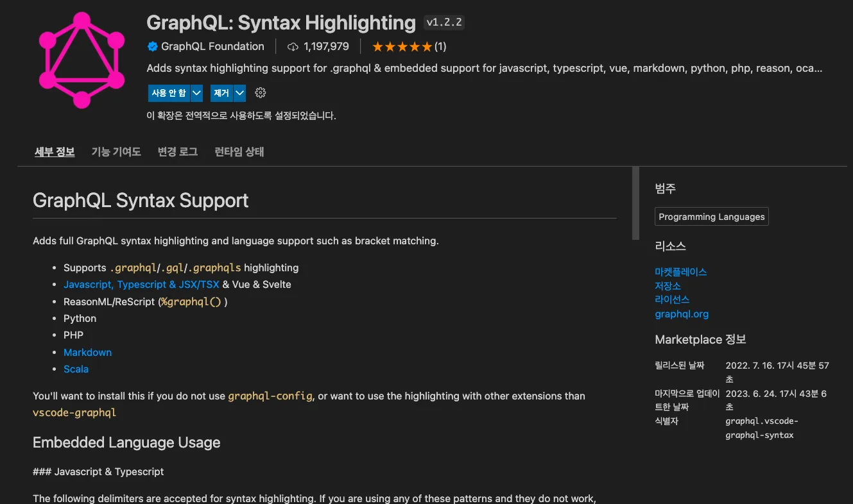Click the readme vertical scrollbar thumb

[x=635, y=203]
